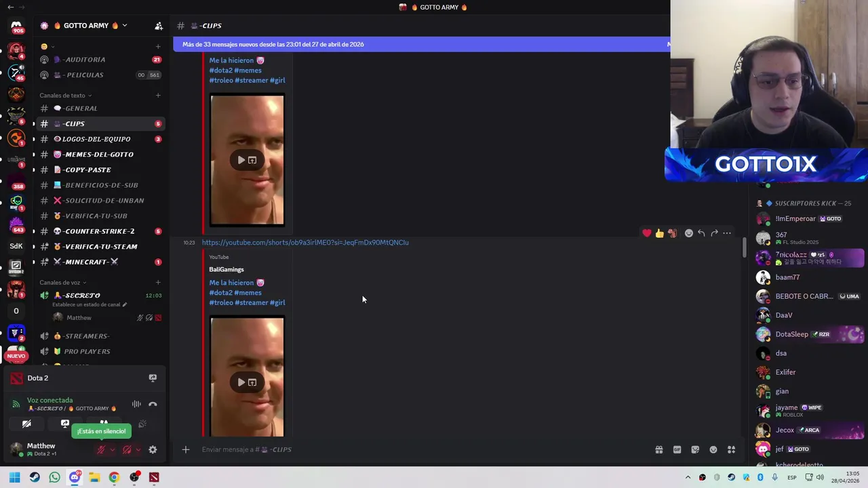The height and width of the screenshot is (488, 868).
Task: Share Dota 2 screen from activity panel
Action: click(x=153, y=378)
